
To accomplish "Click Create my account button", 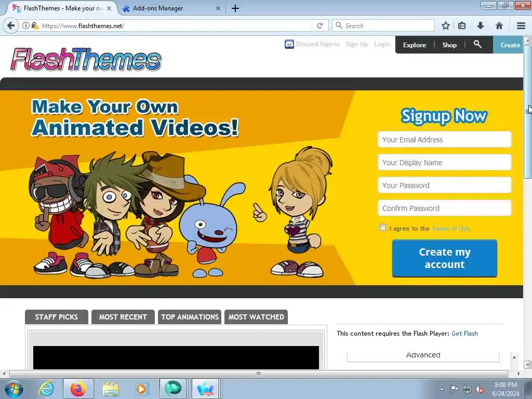I will [445, 258].
